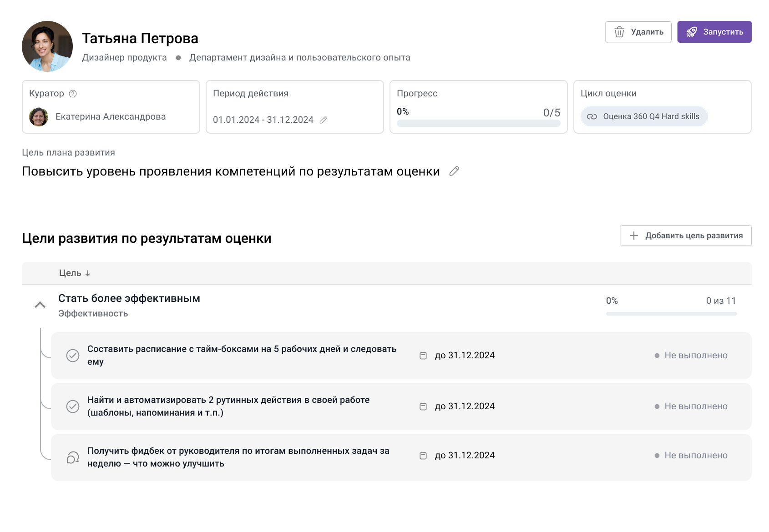
Task: Open the Цикл оценки Оценка 360 Q4 Hard skills chip
Action: (643, 116)
